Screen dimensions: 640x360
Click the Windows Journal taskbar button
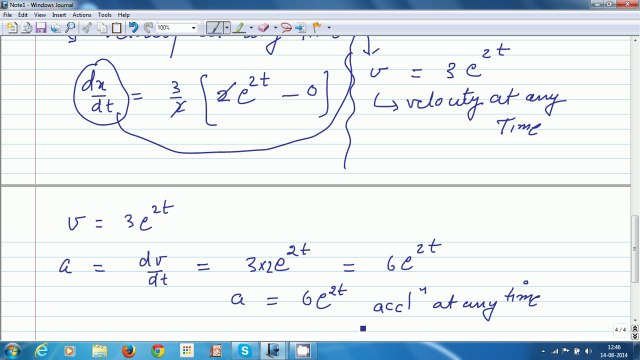(273, 351)
